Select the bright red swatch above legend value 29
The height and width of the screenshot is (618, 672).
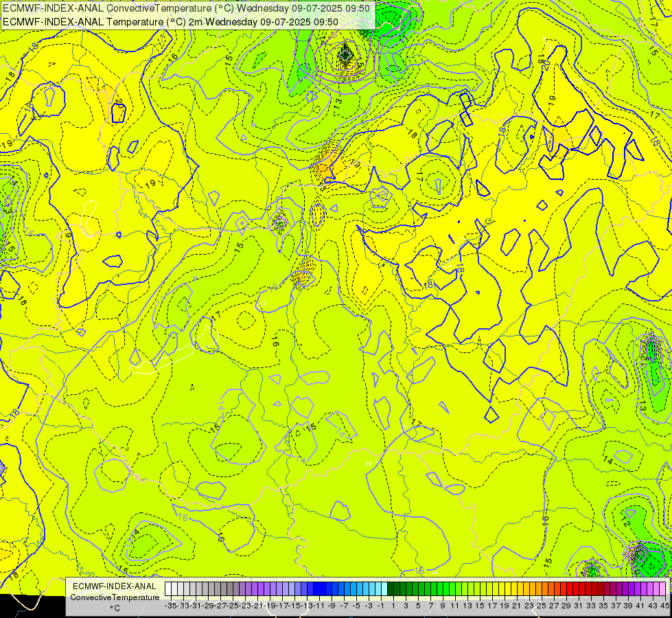[x=570, y=588]
